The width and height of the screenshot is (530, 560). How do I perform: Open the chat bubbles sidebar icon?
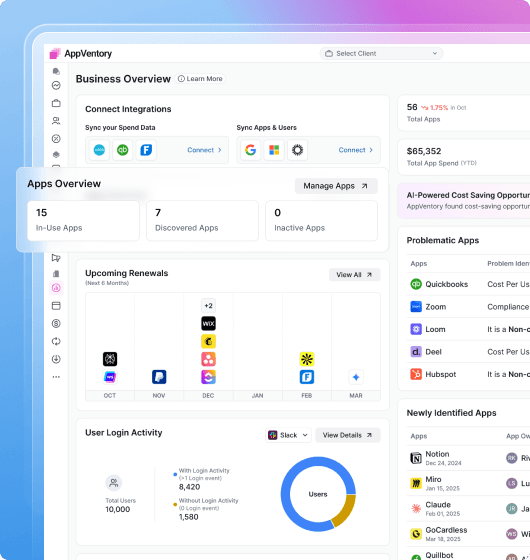56,71
